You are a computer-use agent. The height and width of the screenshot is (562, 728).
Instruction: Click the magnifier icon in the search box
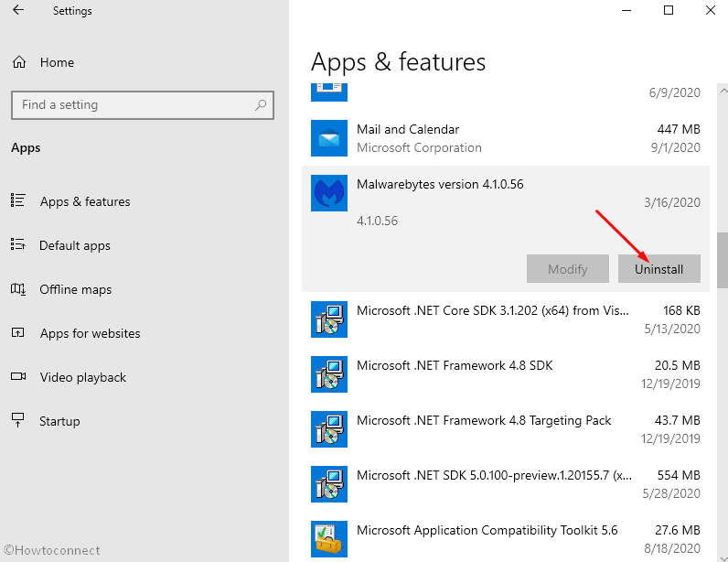tap(261, 105)
